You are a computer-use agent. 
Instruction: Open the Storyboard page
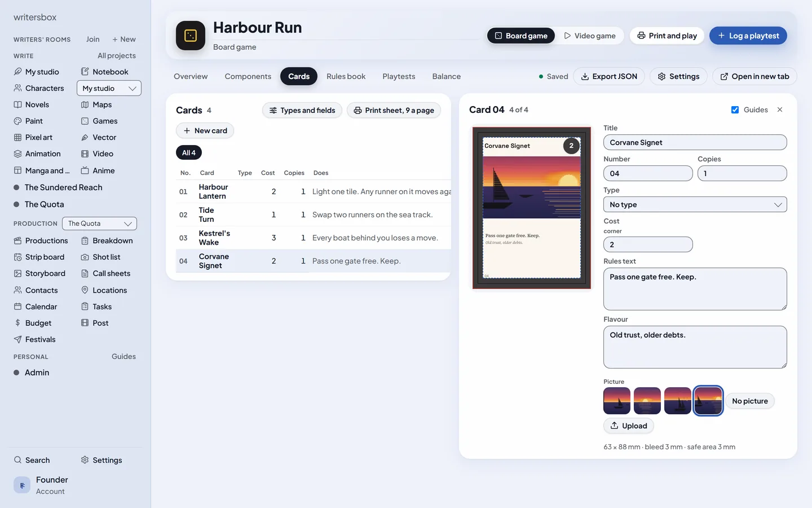tap(39, 273)
